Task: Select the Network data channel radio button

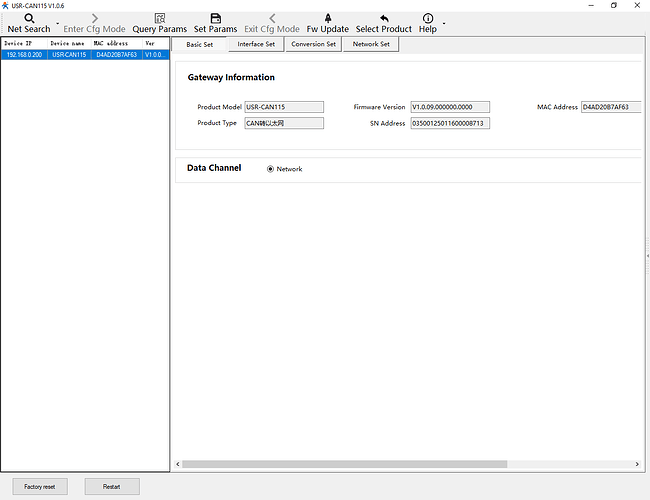Action: click(270, 169)
